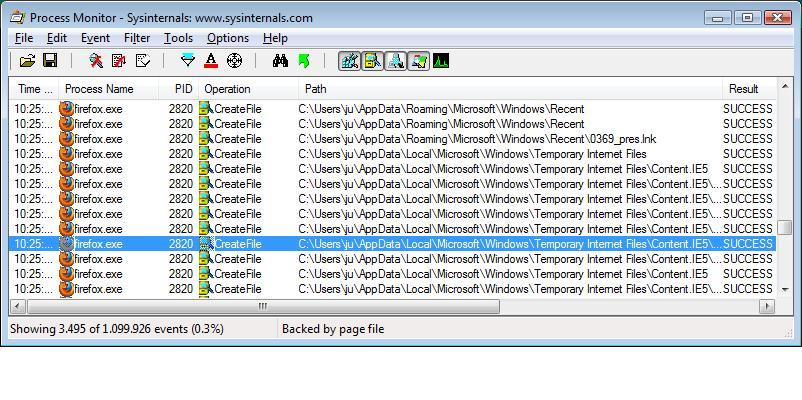The image size is (802, 400).
Task: Click the Save floppy disk toolbar icon
Action: coord(50,61)
